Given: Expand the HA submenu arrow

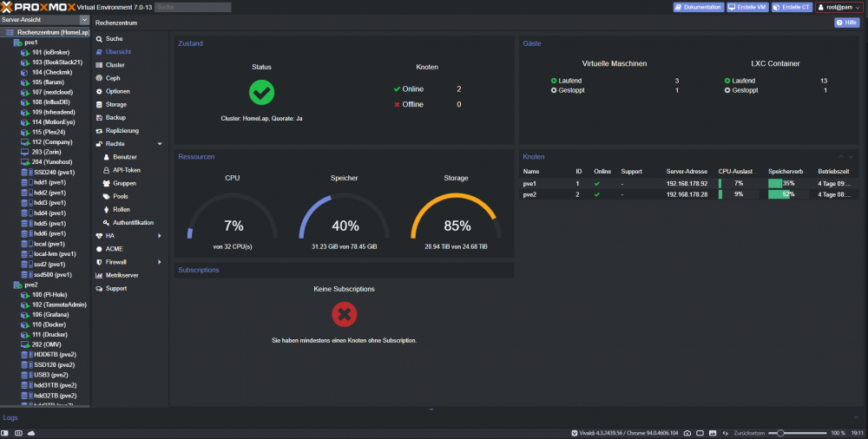Looking at the screenshot, I should [x=160, y=236].
